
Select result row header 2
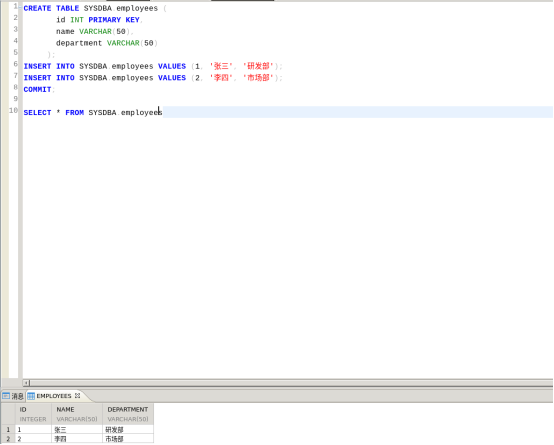pyautogui.click(x=8, y=439)
